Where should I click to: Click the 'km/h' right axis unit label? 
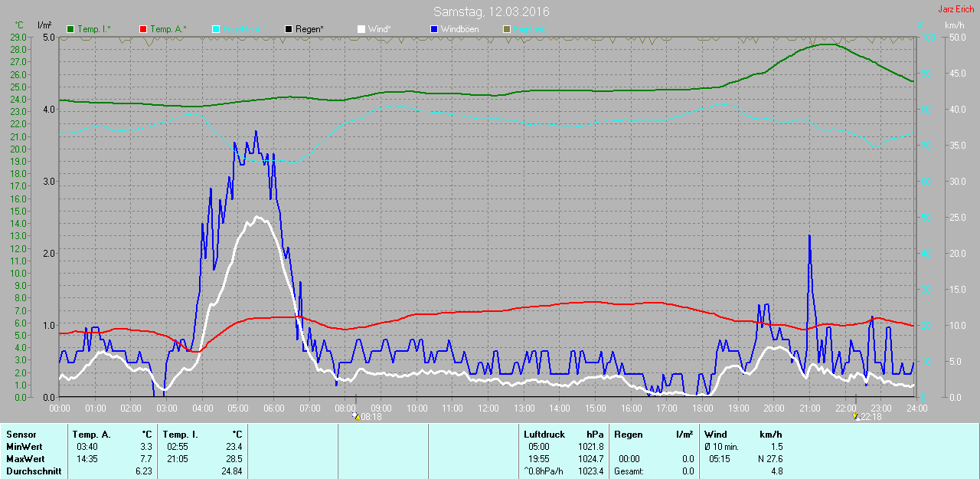click(x=955, y=25)
